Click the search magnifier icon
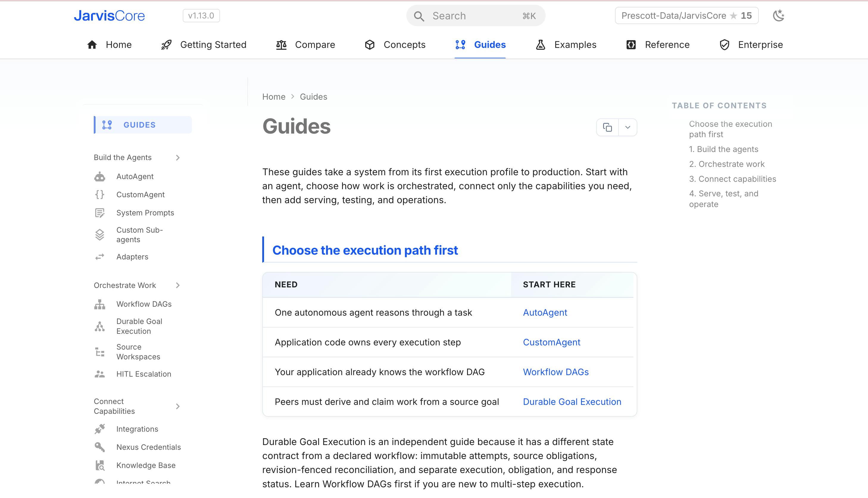Viewport: 868px width, 498px height. click(419, 16)
